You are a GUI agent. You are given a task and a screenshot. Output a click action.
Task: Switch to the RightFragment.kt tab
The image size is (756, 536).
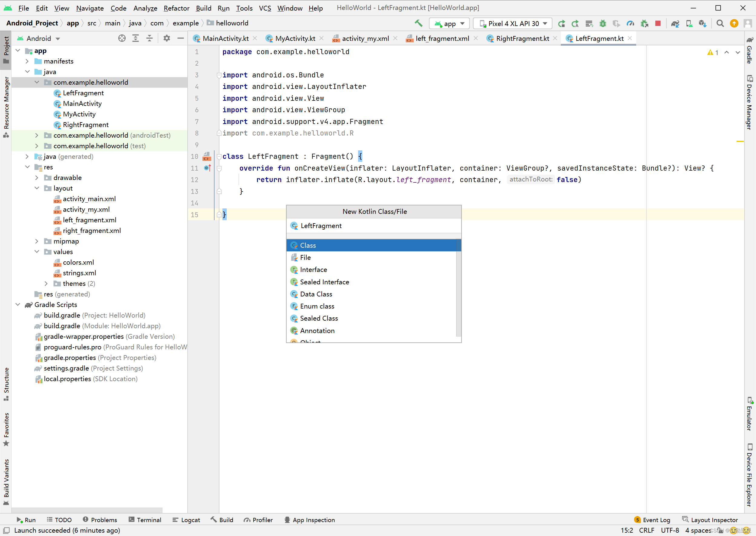coord(522,38)
